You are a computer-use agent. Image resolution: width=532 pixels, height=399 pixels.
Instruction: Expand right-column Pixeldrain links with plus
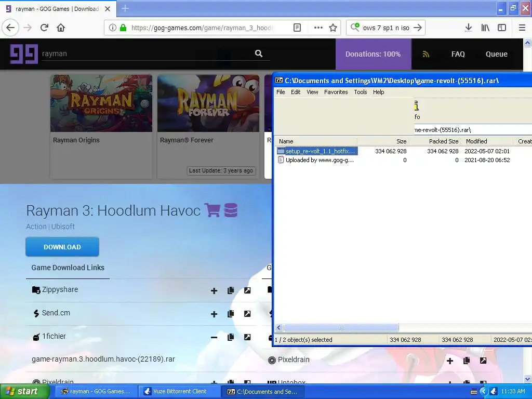click(450, 361)
